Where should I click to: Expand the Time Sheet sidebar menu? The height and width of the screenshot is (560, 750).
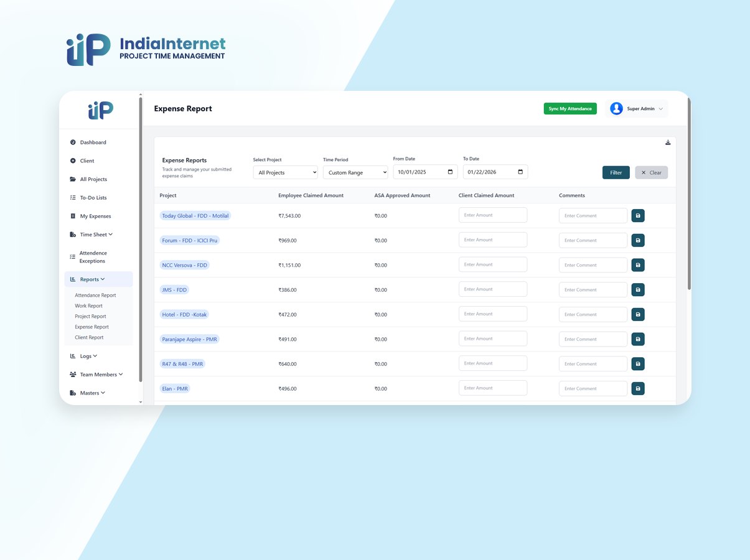click(96, 235)
